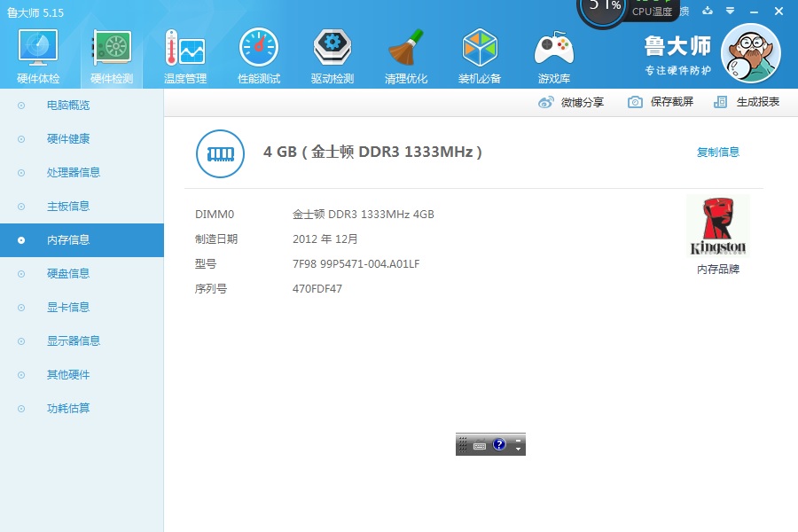
Task: Open 驱动检测 driver detection
Action: (x=332, y=57)
